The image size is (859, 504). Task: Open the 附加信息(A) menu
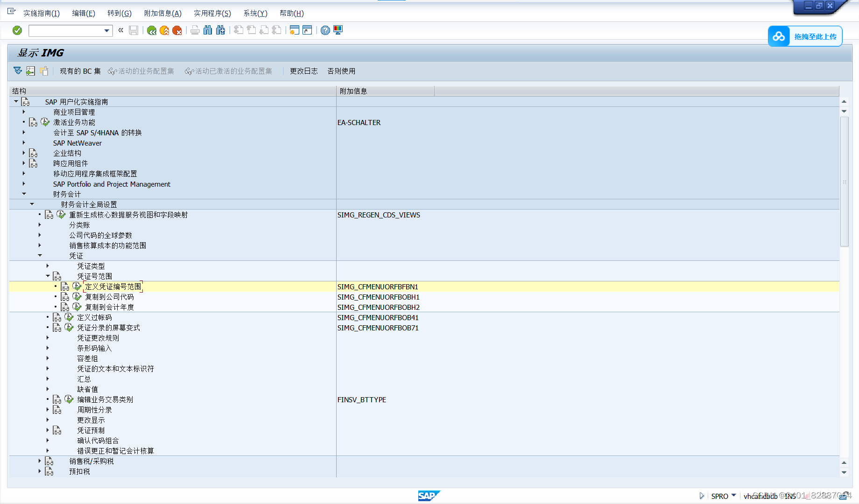coord(162,13)
